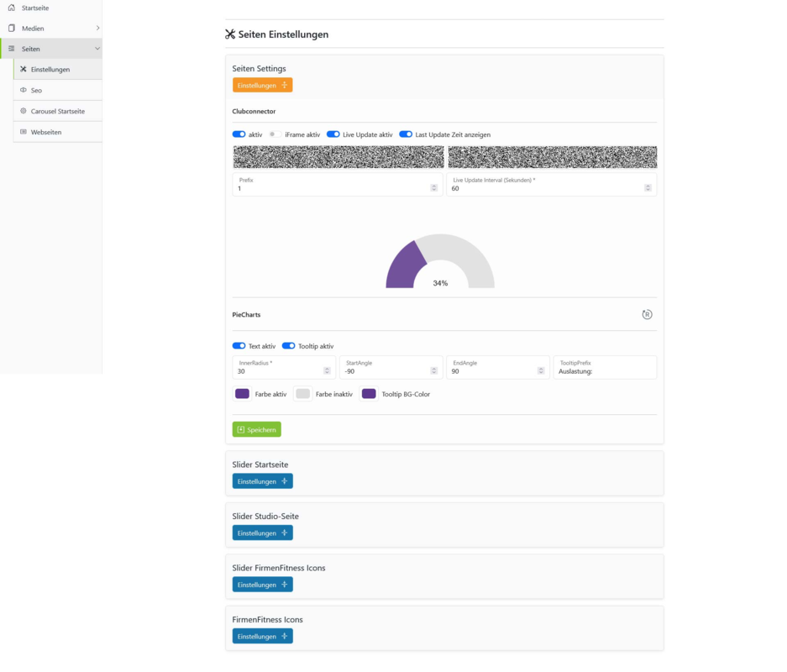Click the Seo eye icon in sidebar
787x672 pixels.
pyautogui.click(x=23, y=90)
